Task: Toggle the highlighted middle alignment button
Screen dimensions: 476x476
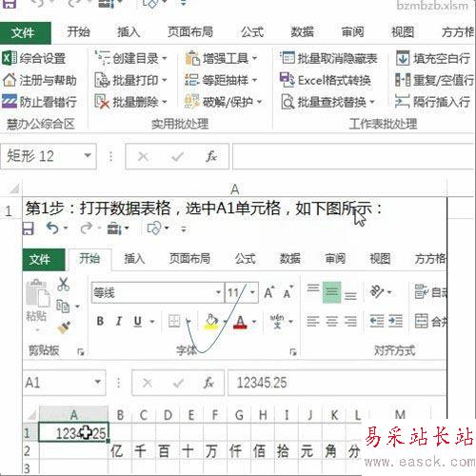Action: (331, 292)
